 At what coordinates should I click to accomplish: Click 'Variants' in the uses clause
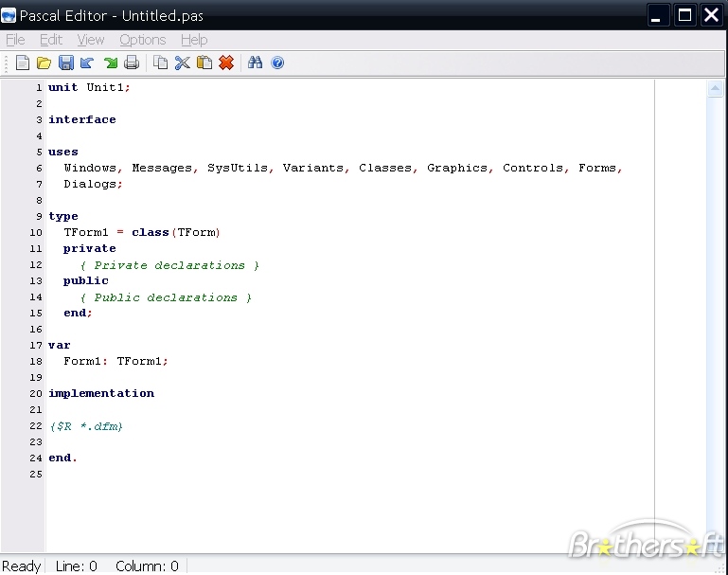313,168
